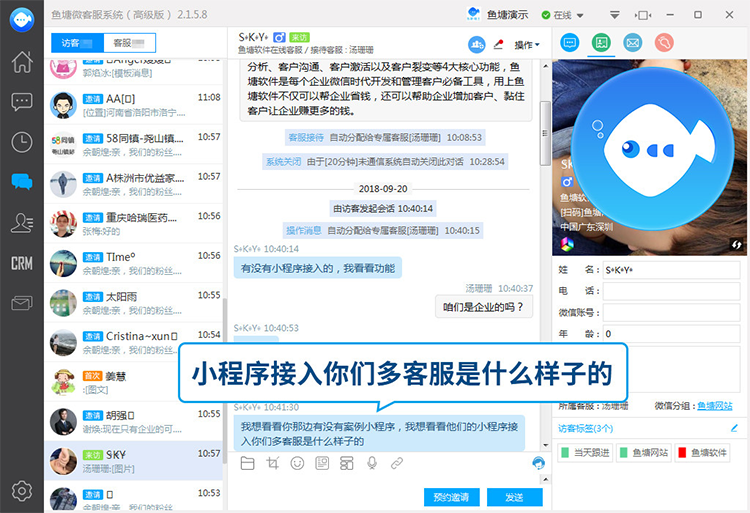The image size is (750, 513).
Task: Click the template layout icon in input toolbar
Action: [x=347, y=463]
